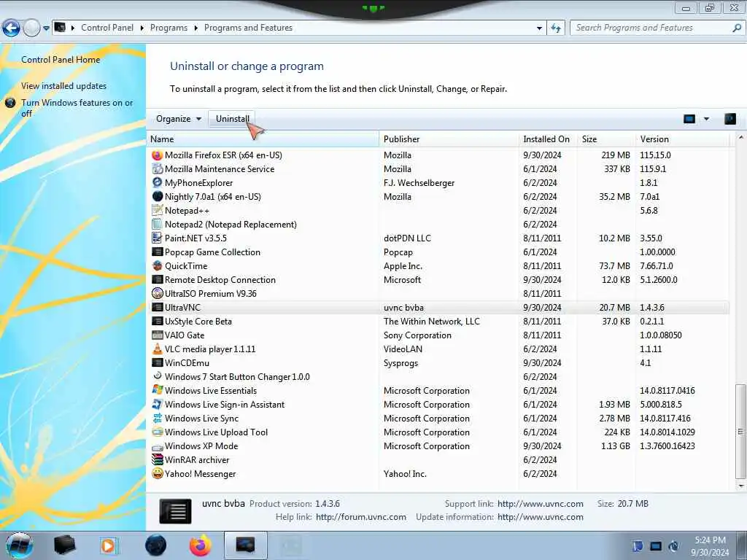747x560 pixels.
Task: Click the Windows Live Sync icon
Action: point(158,418)
